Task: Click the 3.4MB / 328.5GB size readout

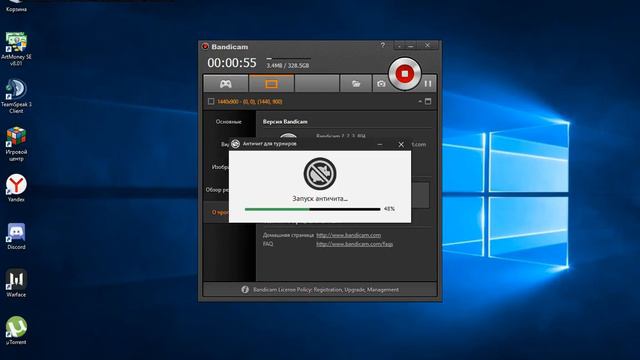Action: [x=288, y=65]
